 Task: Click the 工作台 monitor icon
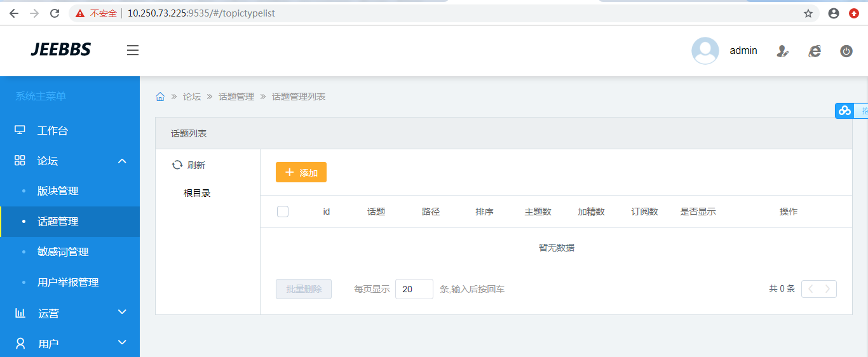20,130
